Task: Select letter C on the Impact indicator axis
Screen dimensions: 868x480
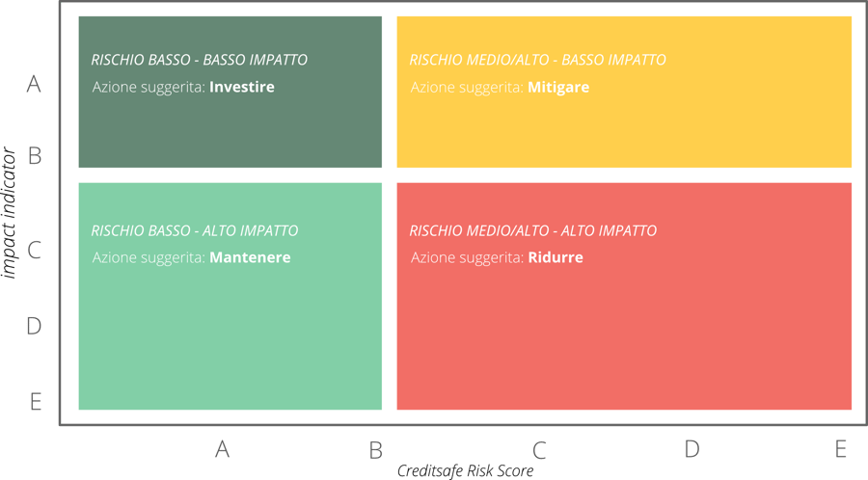Action: point(35,252)
